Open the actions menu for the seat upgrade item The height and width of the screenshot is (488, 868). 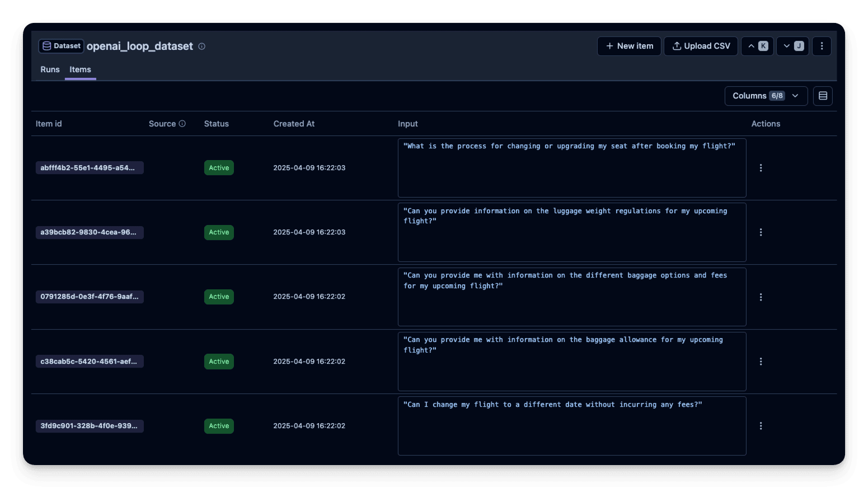coord(761,167)
